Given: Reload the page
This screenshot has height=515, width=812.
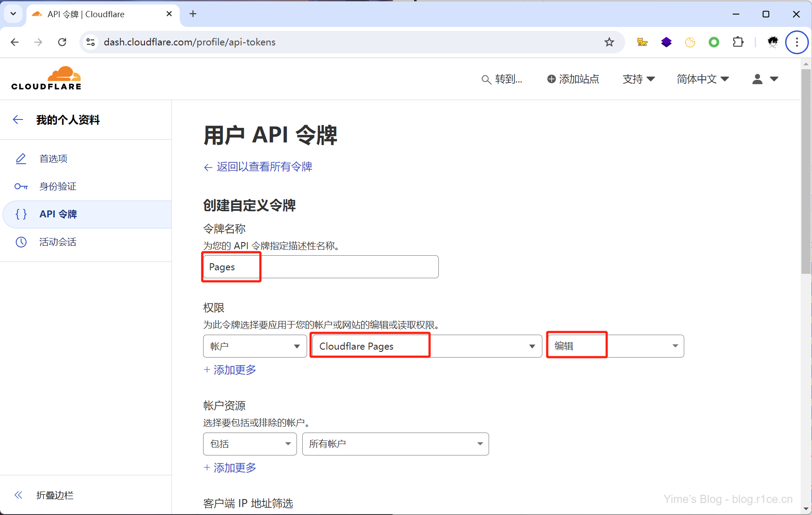Looking at the screenshot, I should (62, 42).
